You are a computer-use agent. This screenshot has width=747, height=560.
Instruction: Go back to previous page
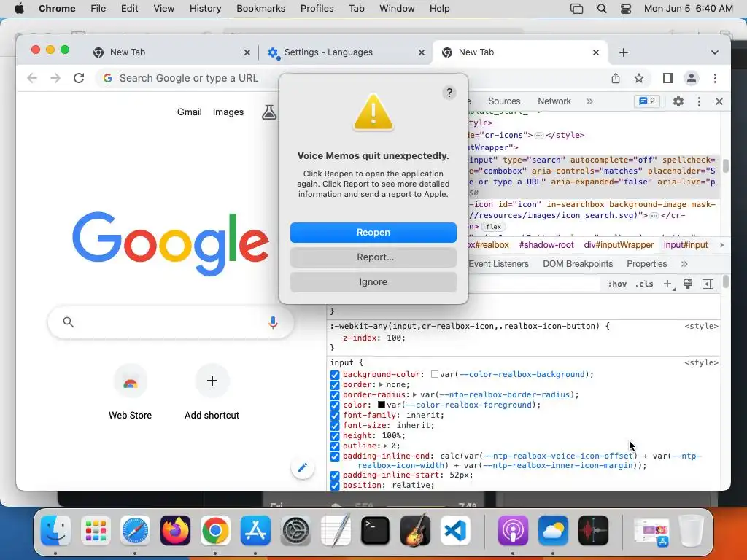point(32,78)
